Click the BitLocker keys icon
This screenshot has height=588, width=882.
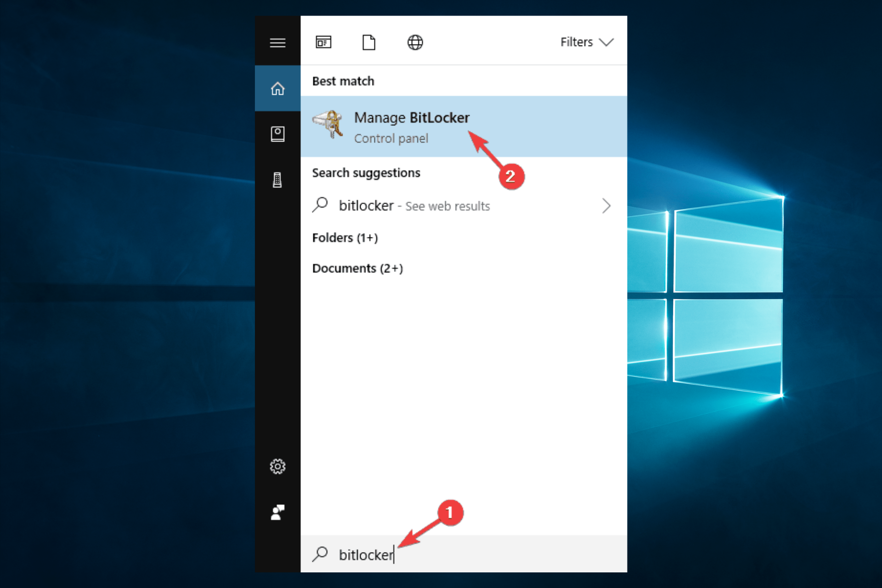coord(328,124)
